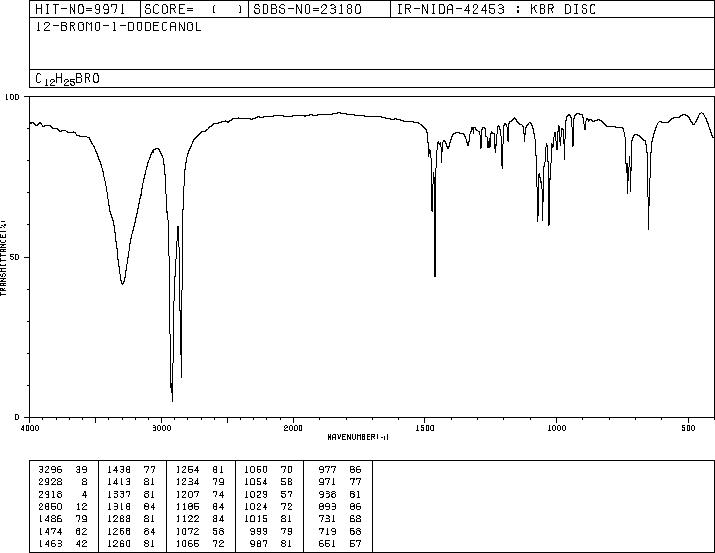
Task: Click the 1486 peak table entry
Action: 62,519
